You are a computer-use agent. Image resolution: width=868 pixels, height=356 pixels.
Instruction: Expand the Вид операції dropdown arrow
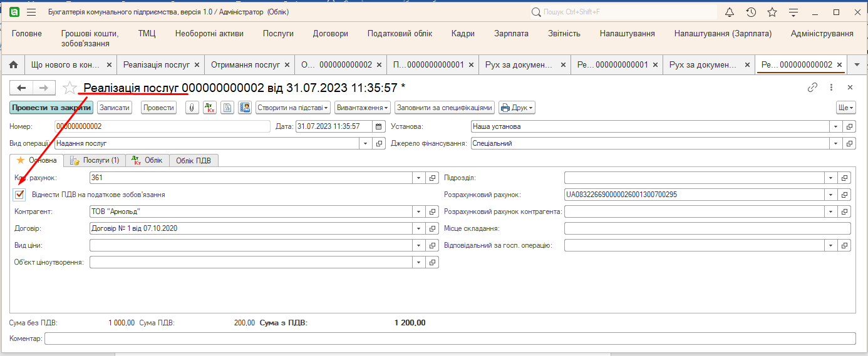click(x=366, y=143)
